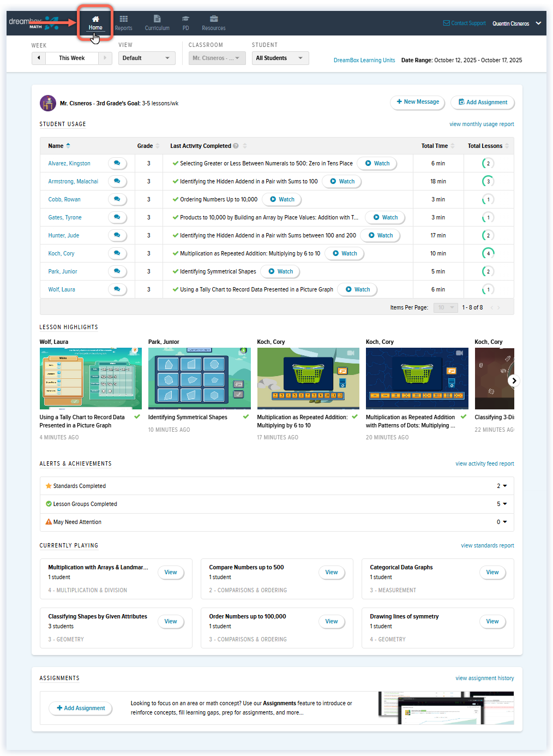
Task: Message Alvarez, Kingston chat icon
Action: click(x=117, y=163)
